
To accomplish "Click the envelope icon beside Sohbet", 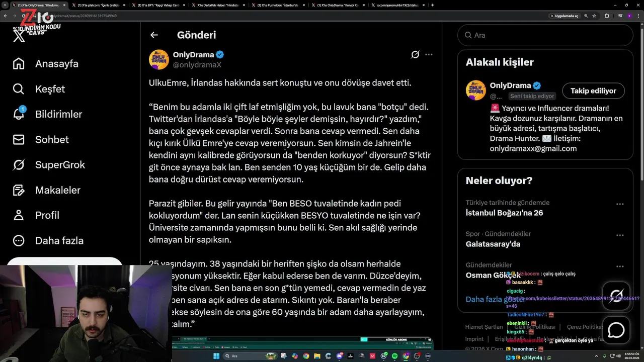I will point(19,139).
